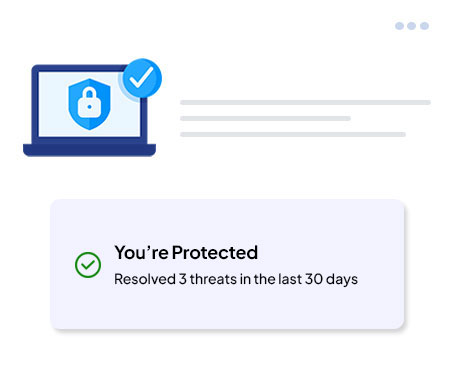Click the middle dot of the ellipsis

tap(412, 26)
